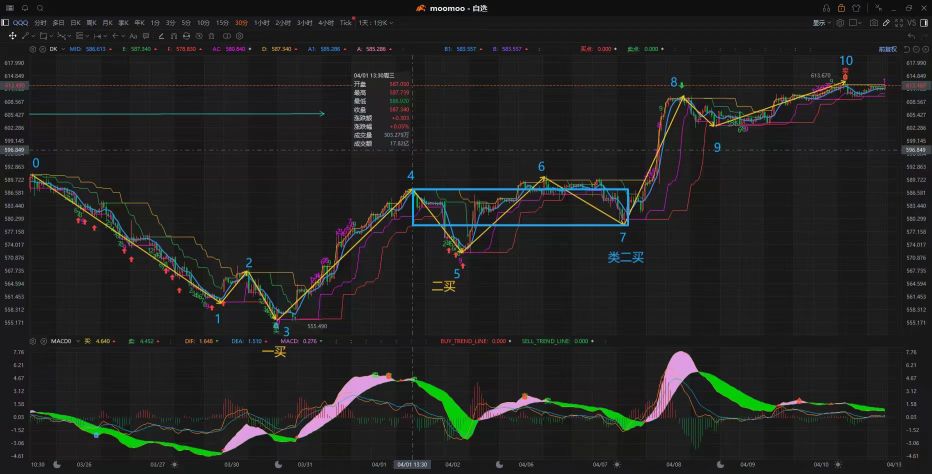Switch to 分时 intraday tab
The width and height of the screenshot is (932, 474).
click(40, 23)
